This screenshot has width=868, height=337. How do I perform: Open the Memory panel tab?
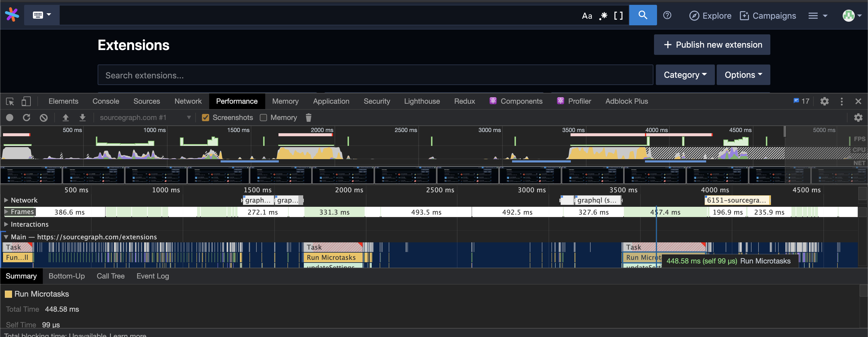[x=285, y=101]
